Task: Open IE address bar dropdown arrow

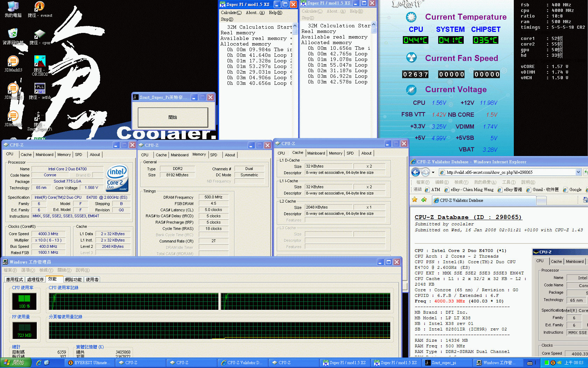Action: click(x=578, y=172)
